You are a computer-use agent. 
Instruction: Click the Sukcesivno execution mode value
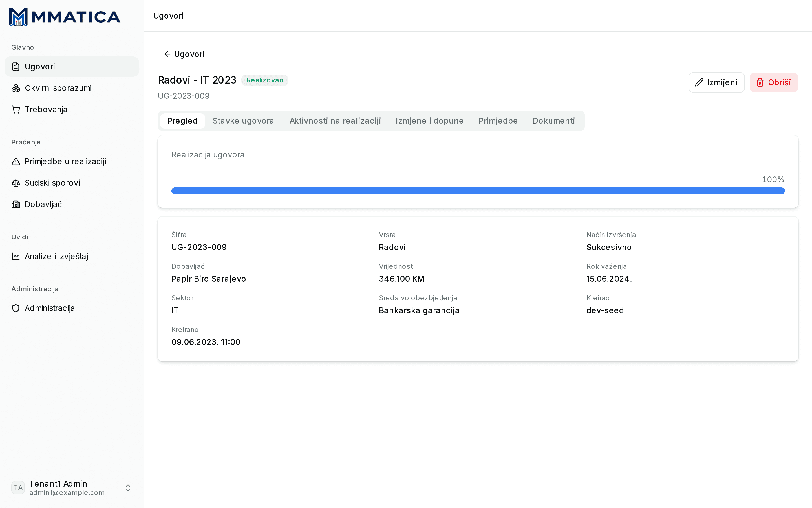[x=609, y=247]
